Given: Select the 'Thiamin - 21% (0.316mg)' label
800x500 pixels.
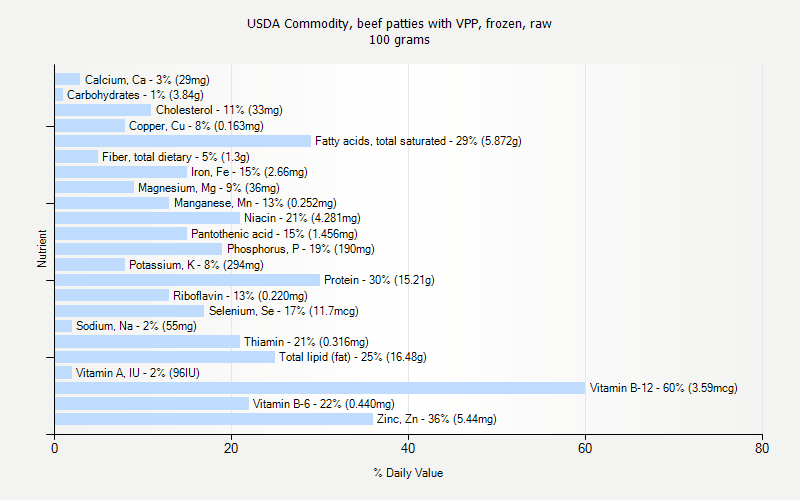Looking at the screenshot, I should coord(306,342).
